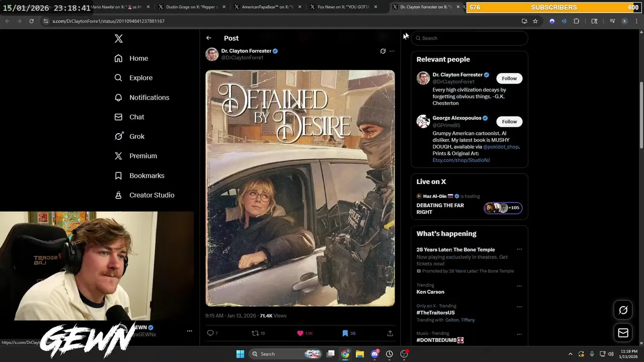Click the taskbar Search box
Image resolution: width=644 pixels, height=362 pixels.
[x=285, y=354]
